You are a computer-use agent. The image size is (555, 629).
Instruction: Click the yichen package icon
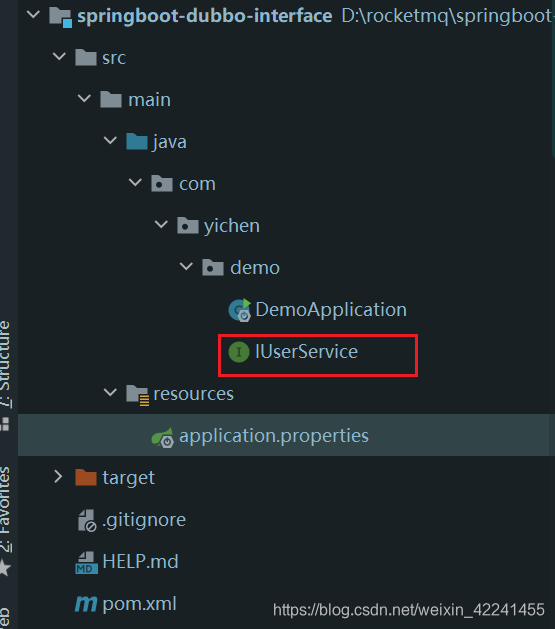click(x=188, y=225)
